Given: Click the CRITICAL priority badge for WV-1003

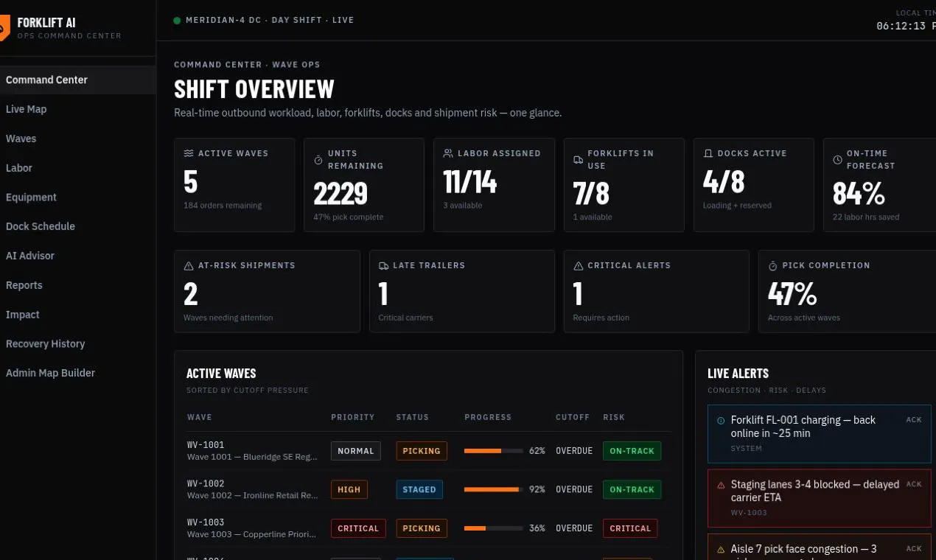Looking at the screenshot, I should pos(358,528).
